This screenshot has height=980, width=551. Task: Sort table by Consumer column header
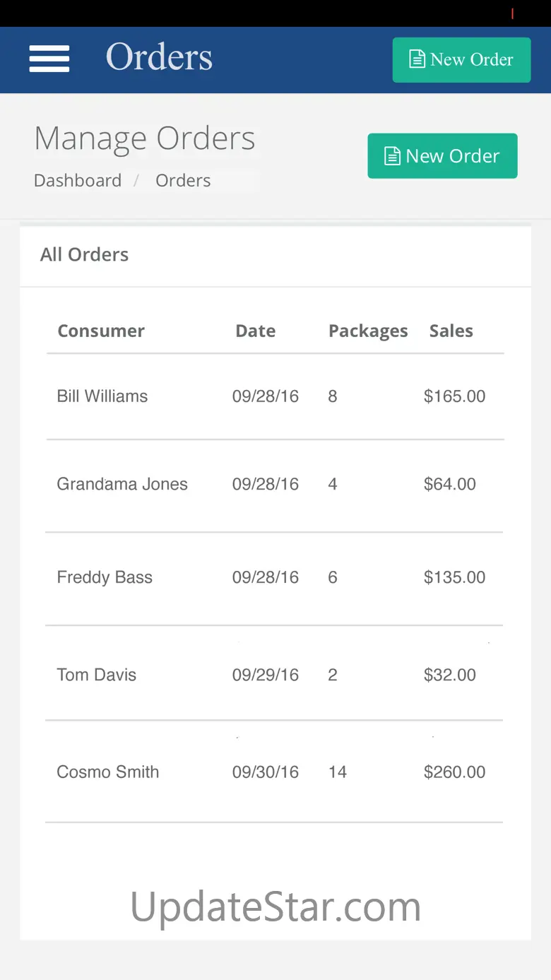[101, 331]
